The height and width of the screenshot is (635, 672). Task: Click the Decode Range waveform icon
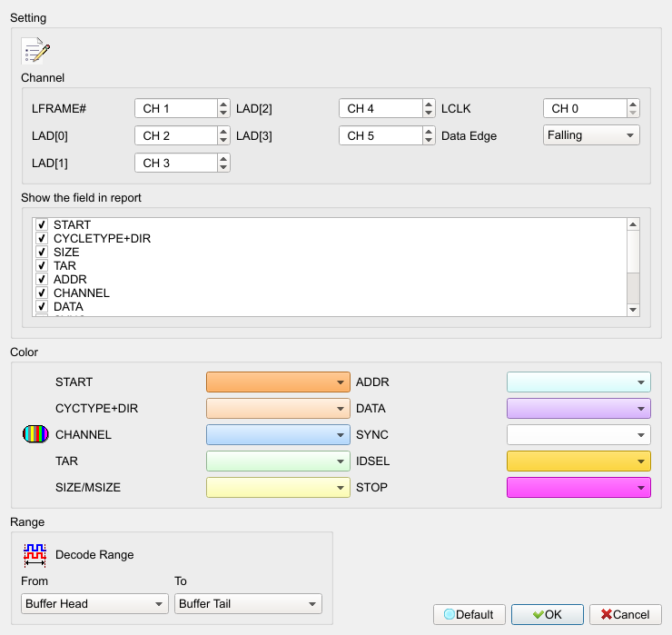pos(35,555)
